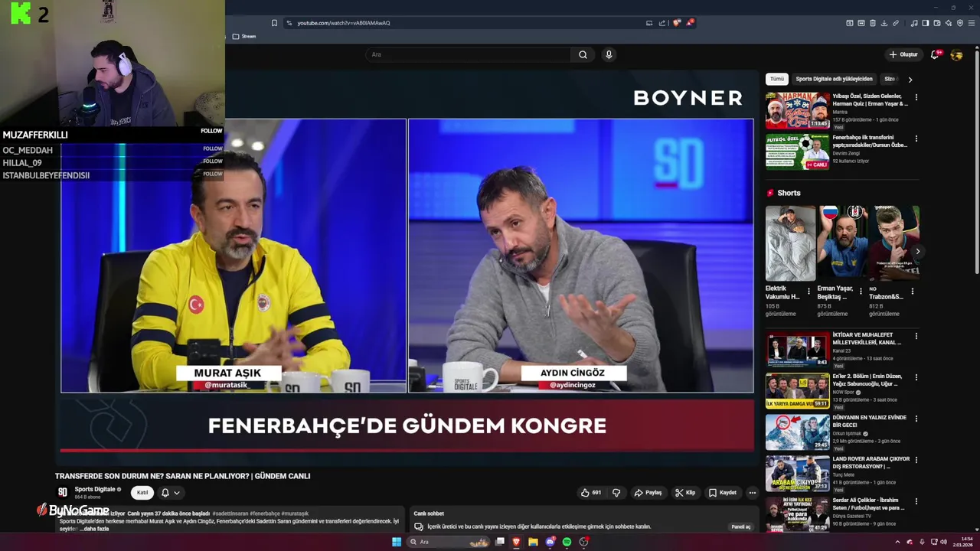Open the browser downloads icon

(x=884, y=23)
